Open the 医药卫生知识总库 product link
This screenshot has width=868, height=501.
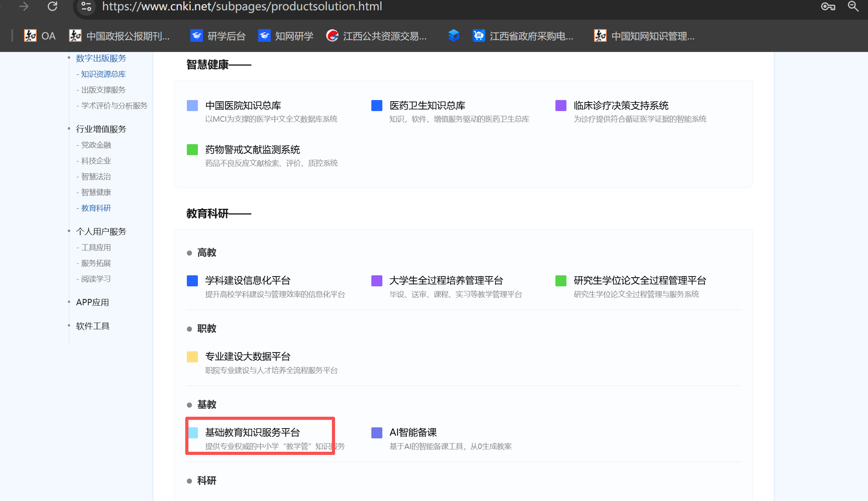pyautogui.click(x=427, y=106)
